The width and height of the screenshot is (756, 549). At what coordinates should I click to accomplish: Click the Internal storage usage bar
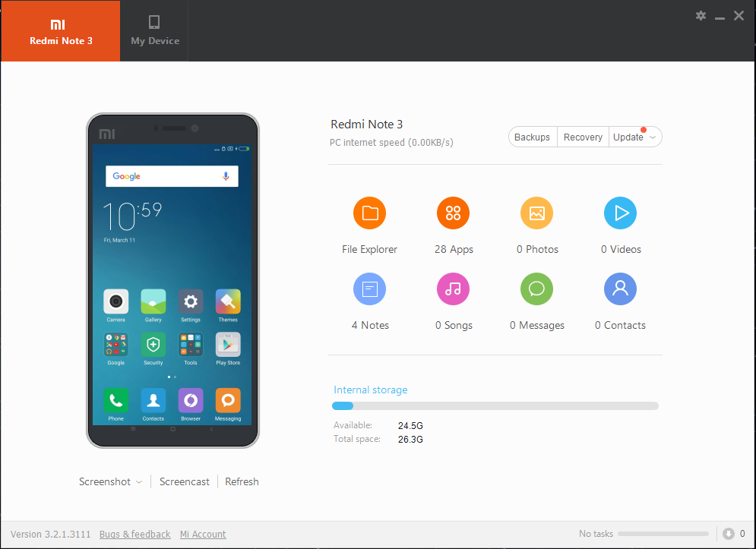(x=495, y=405)
